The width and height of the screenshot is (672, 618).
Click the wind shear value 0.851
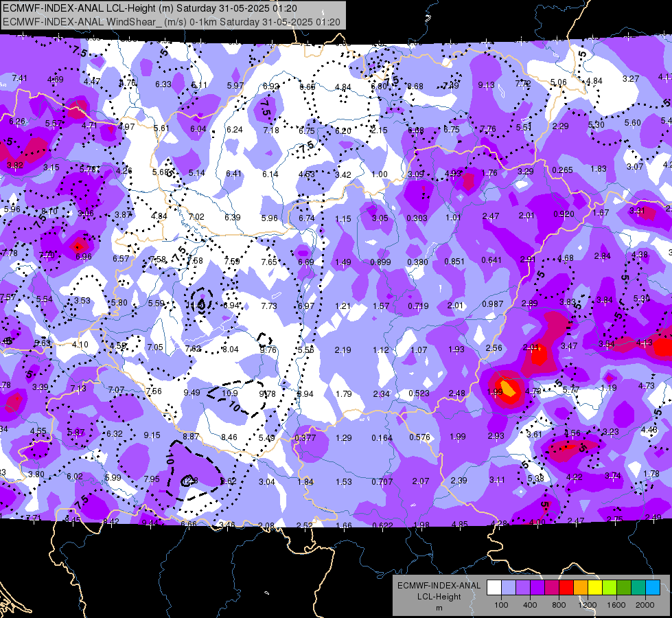[x=454, y=261]
